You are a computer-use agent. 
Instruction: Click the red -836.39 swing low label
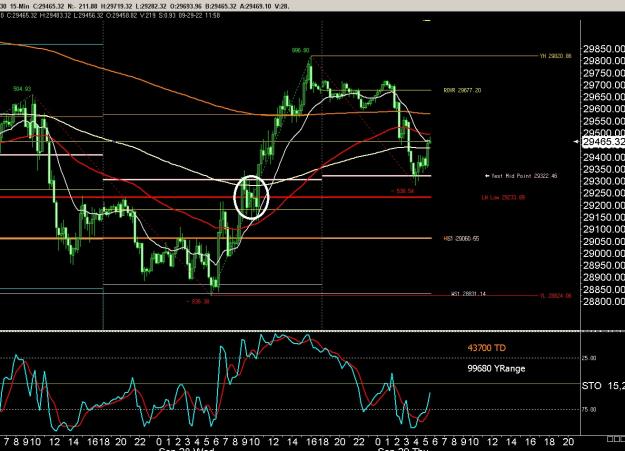pos(198,301)
